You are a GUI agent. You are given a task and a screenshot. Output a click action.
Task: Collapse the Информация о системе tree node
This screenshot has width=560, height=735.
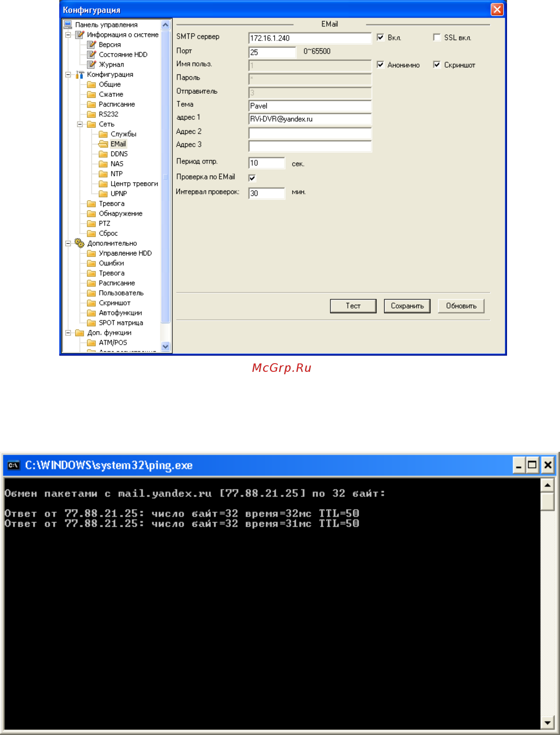coord(68,35)
